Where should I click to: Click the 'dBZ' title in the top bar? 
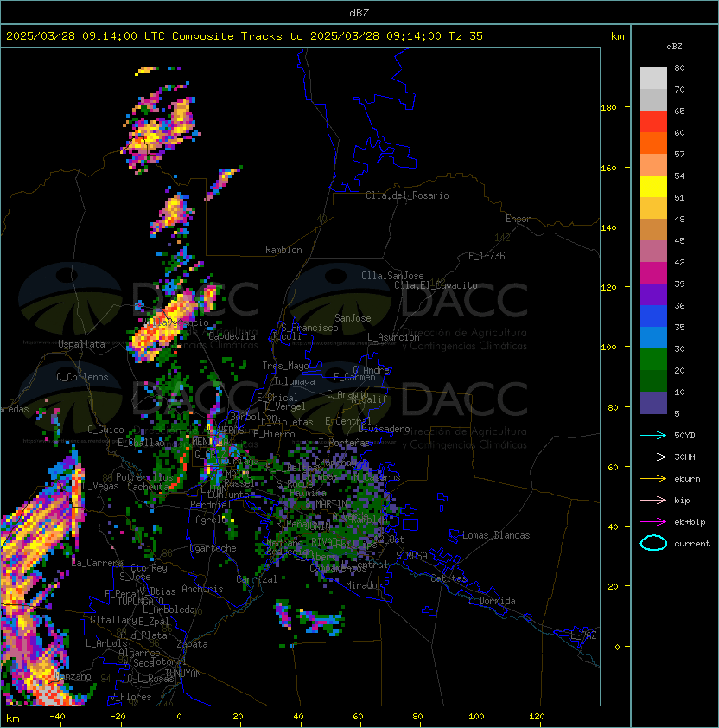click(x=359, y=12)
